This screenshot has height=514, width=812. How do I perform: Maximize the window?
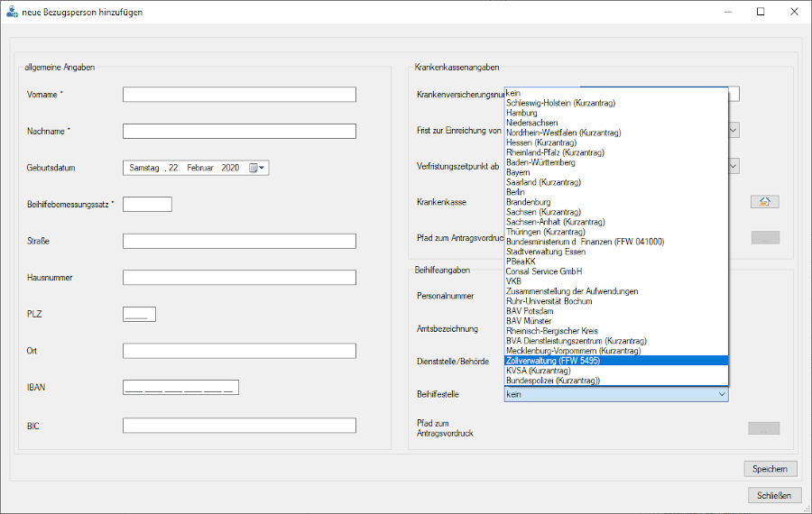tap(760, 12)
